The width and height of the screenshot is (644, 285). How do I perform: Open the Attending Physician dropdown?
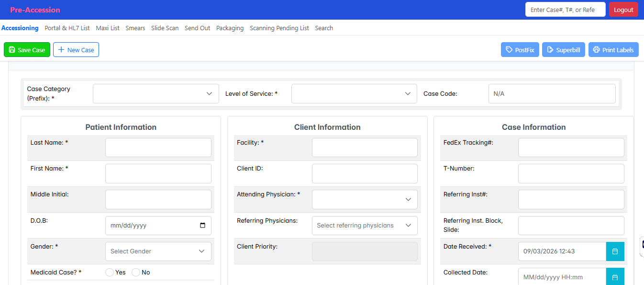click(365, 199)
